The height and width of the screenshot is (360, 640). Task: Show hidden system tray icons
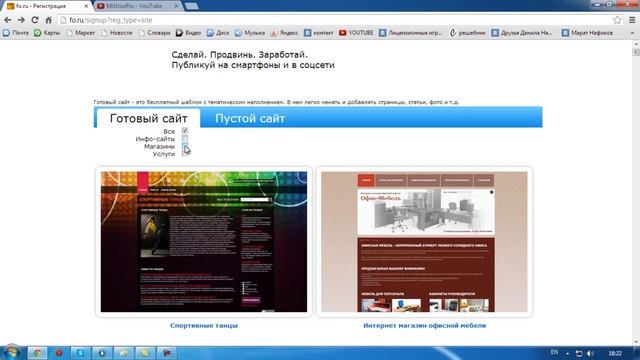point(567,353)
